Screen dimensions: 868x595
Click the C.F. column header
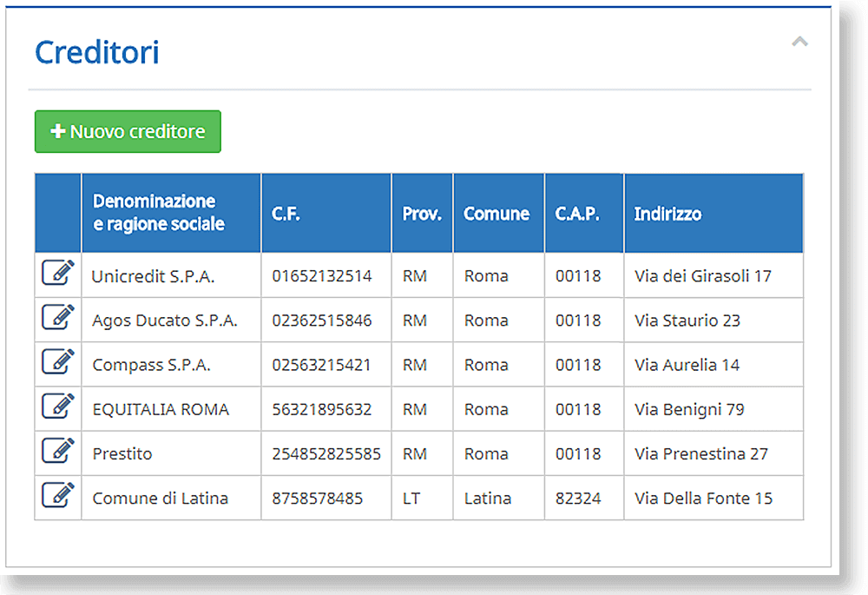click(326, 213)
